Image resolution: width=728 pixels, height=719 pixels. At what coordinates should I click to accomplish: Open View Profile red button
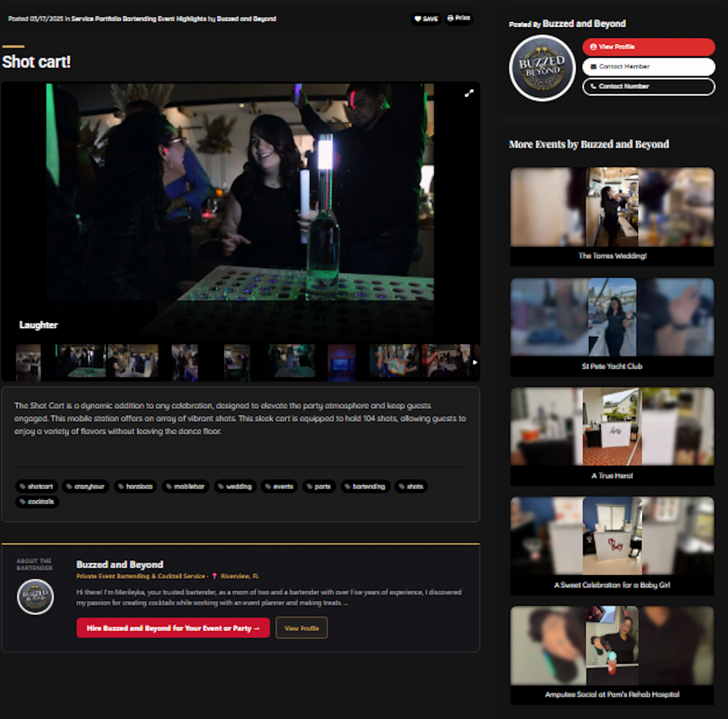click(648, 47)
